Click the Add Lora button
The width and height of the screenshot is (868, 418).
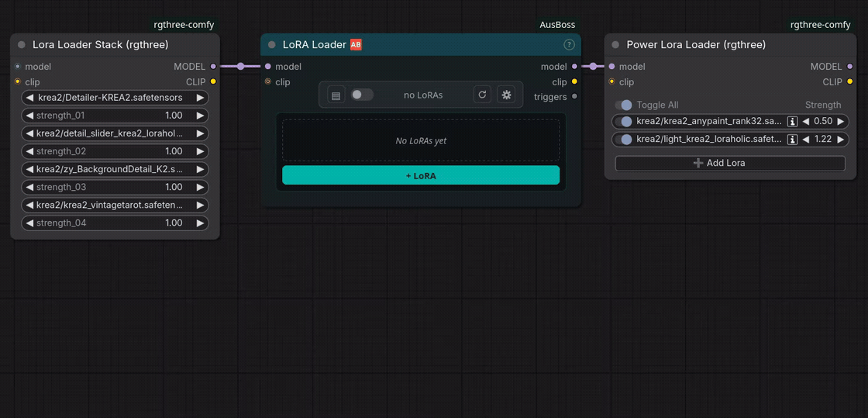730,164
